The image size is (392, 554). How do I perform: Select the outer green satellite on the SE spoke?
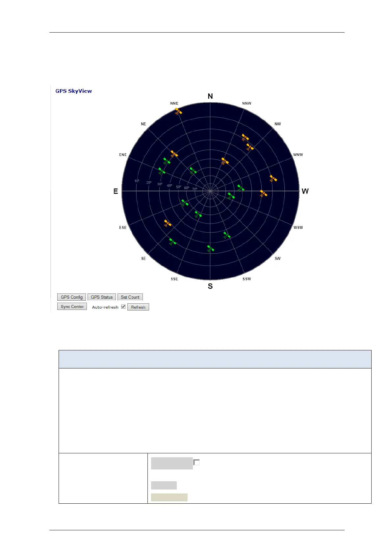coord(172,242)
